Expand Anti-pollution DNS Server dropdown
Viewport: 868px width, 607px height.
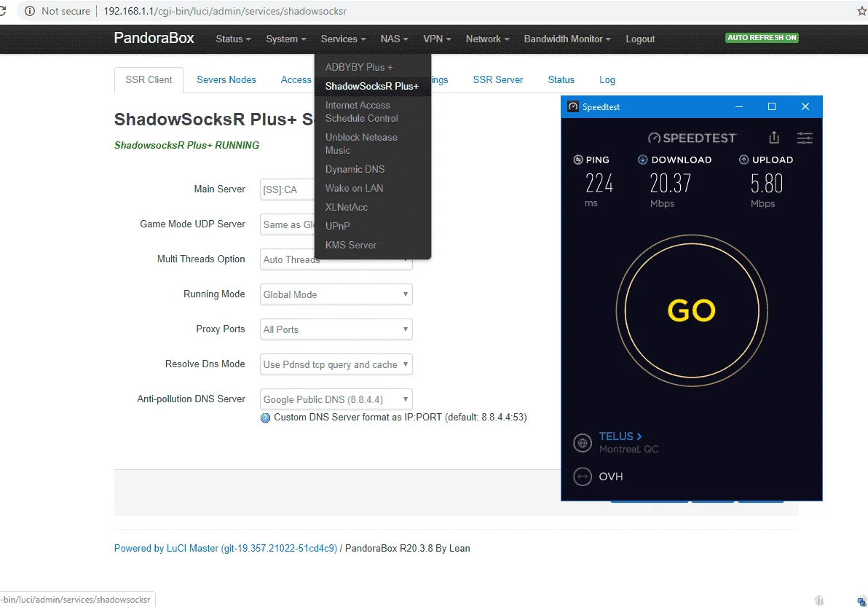(x=336, y=399)
